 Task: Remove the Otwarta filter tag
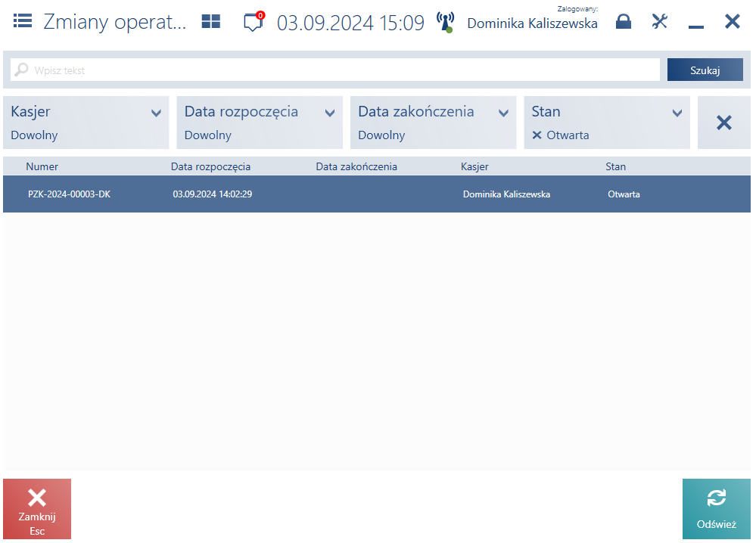pos(537,135)
